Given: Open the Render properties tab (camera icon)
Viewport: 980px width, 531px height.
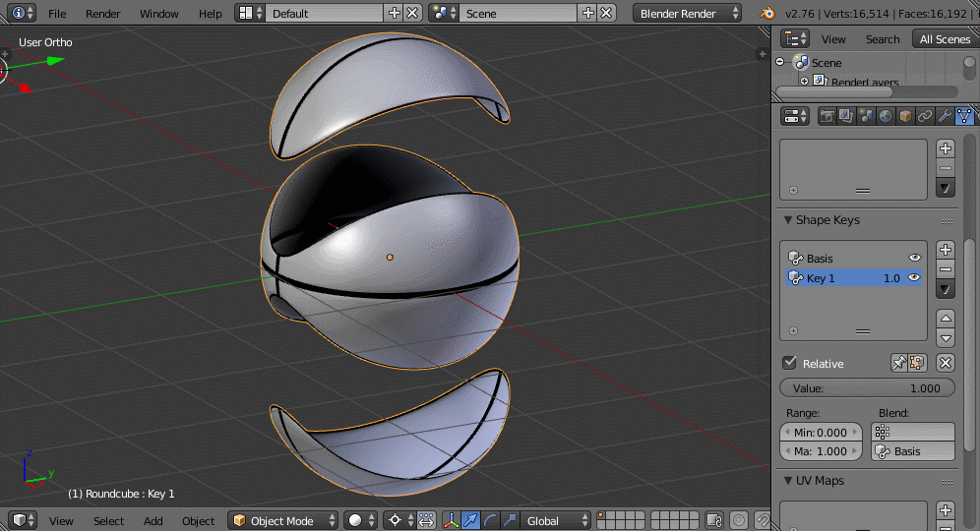Looking at the screenshot, I should coord(827,116).
